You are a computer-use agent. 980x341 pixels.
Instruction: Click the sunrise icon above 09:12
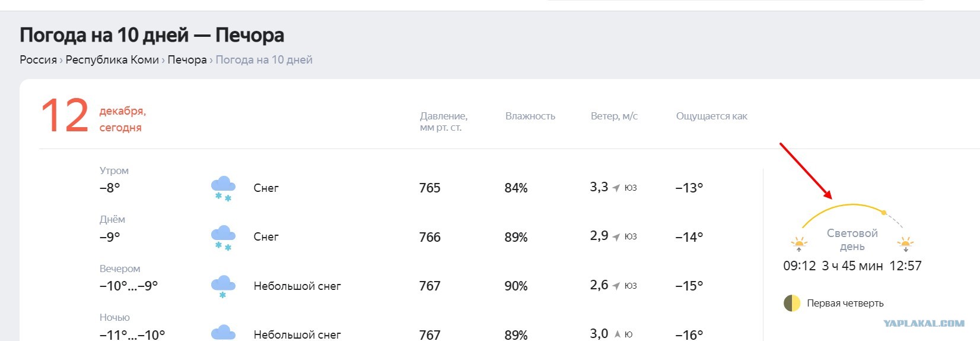(799, 244)
